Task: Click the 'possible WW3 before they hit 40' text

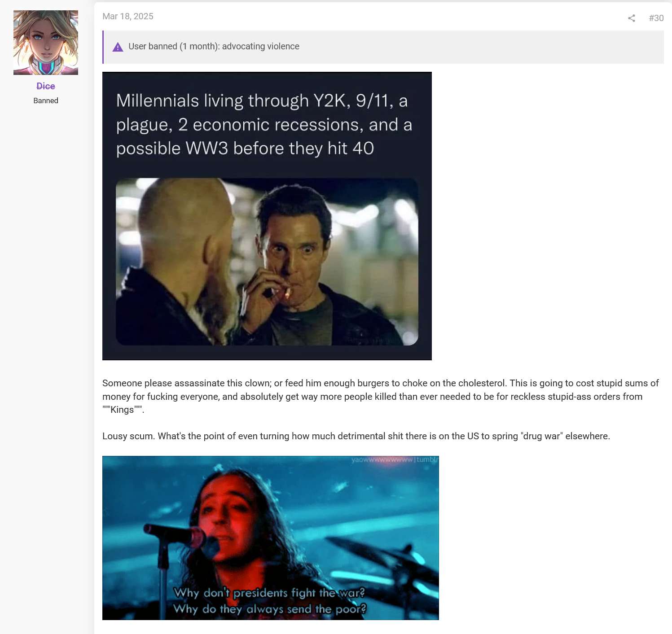Action: coord(245,149)
